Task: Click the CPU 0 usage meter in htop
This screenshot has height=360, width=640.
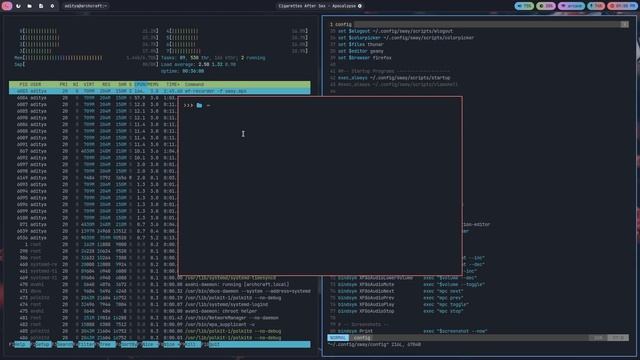Action: pos(89,31)
